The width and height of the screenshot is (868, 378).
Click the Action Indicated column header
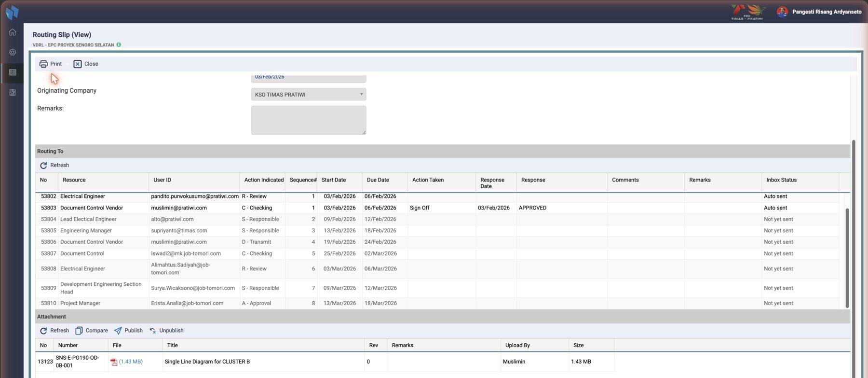tap(262, 183)
